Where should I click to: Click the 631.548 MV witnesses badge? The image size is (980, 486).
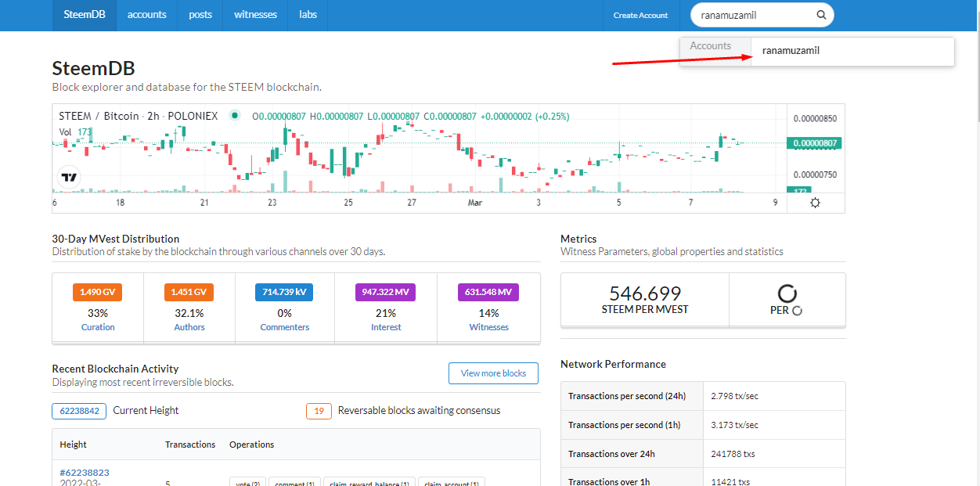[488, 293]
